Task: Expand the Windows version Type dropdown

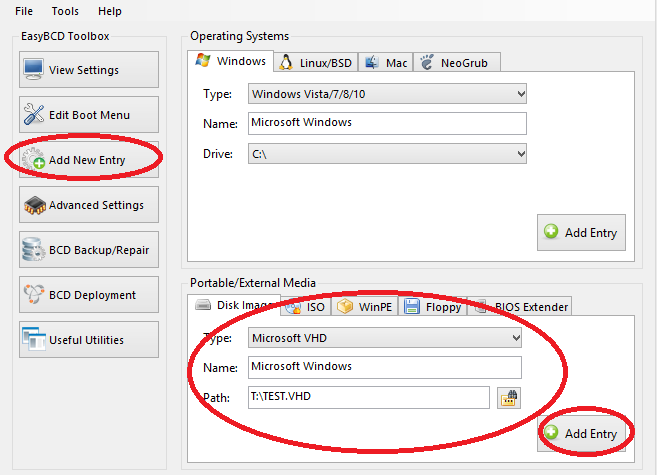Action: (x=386, y=94)
